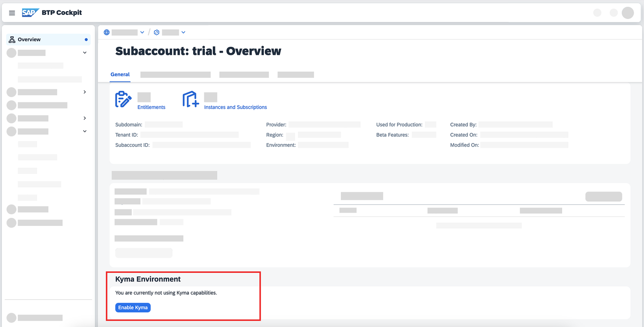
Task: Click the 'Subaccount: trial - Overview' heading
Action: click(198, 51)
